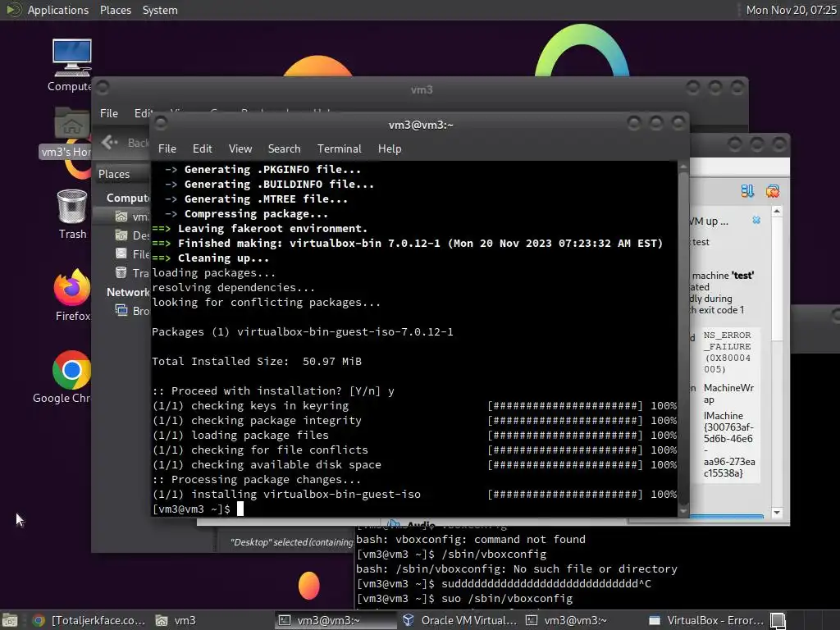Click 'Generating .MTREE file...' terminal line
Screen dimensions: 840x630
point(267,199)
